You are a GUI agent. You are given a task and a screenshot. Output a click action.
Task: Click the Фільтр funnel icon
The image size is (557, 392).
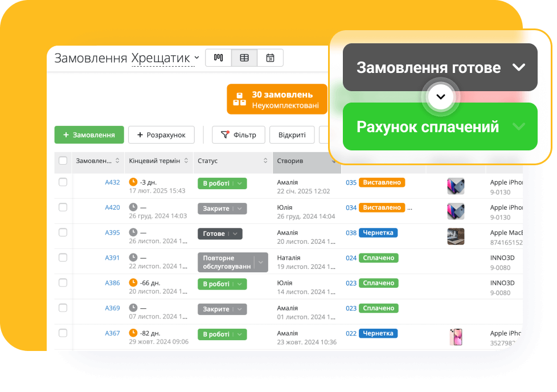coord(226,134)
